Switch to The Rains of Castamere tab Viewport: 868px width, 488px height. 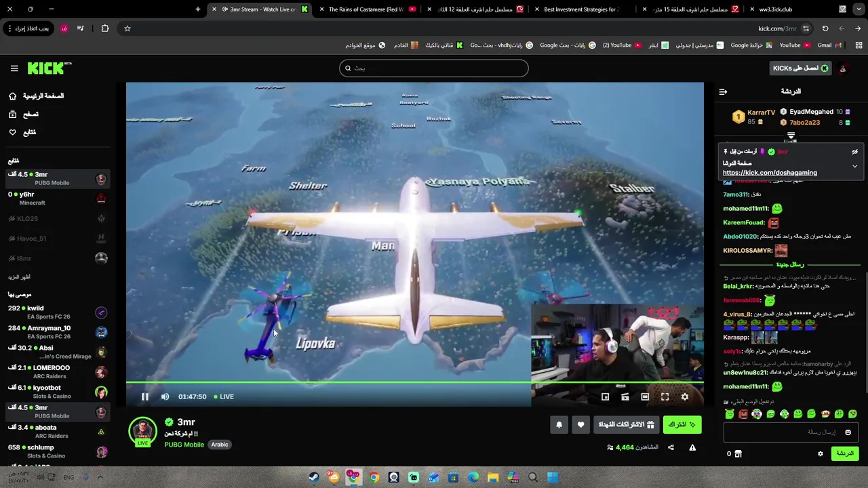pos(366,9)
